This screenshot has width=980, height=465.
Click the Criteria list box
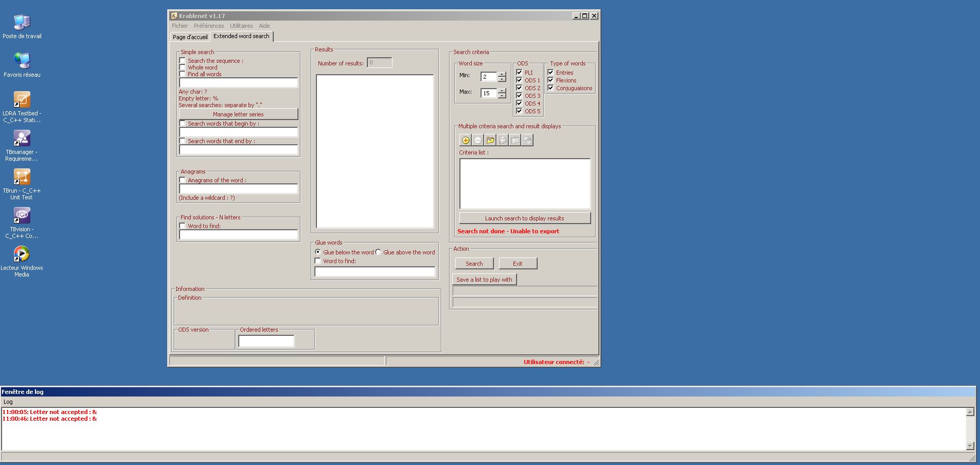[525, 183]
